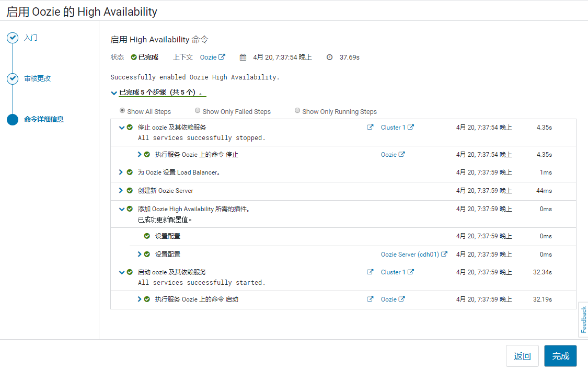Collapse 添加 Oozie High Availability 所需的插件 step
Viewport: 588px width, 370px height.
point(121,209)
